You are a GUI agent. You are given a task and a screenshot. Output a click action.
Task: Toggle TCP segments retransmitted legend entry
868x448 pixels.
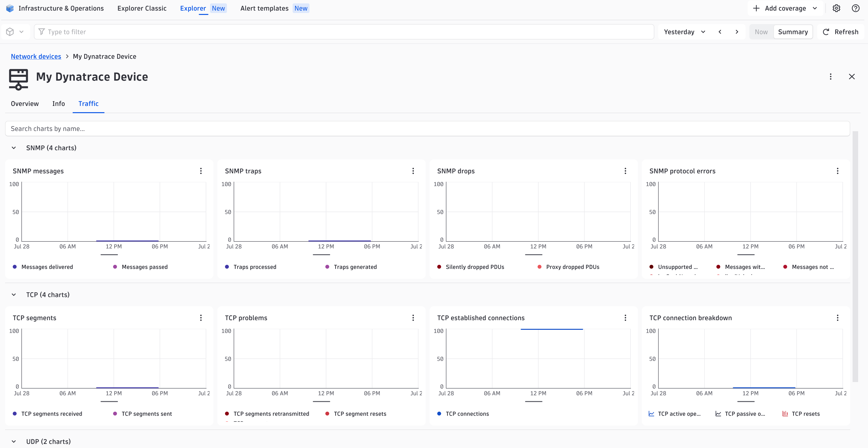click(267, 414)
